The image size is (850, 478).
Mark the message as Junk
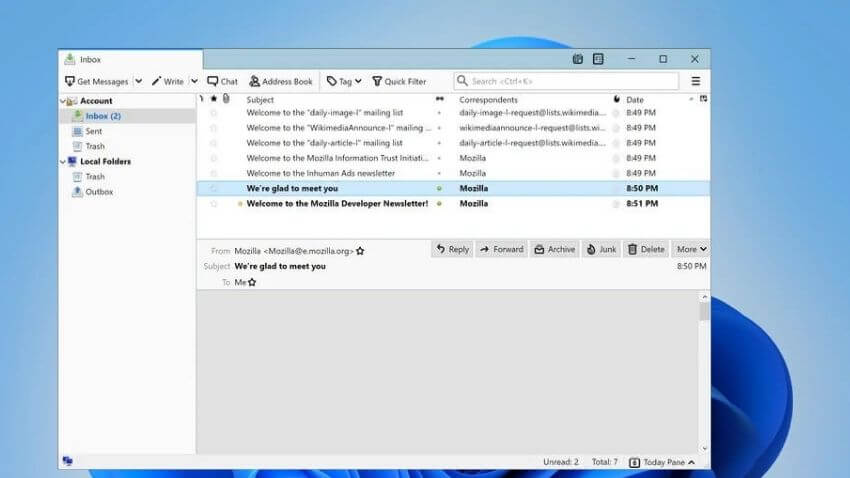point(601,249)
